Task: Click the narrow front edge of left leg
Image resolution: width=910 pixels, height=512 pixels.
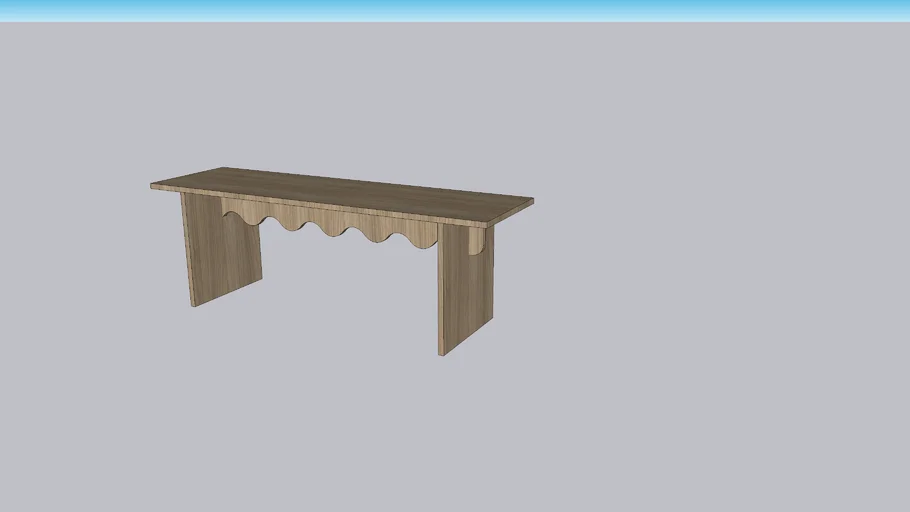Action: pos(187,250)
